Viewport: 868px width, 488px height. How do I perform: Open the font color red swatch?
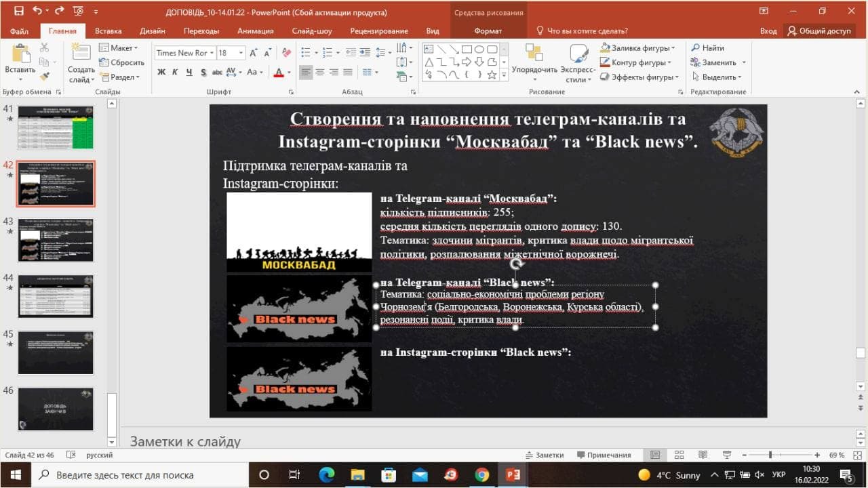click(278, 73)
